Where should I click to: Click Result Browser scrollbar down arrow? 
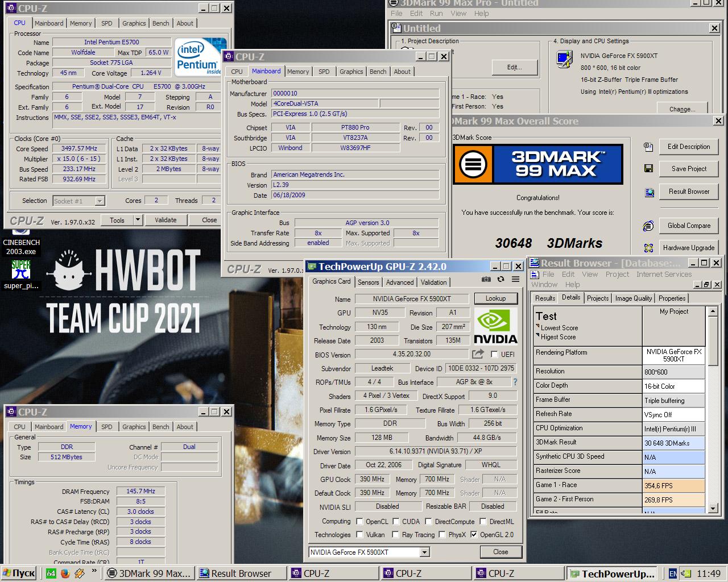[x=712, y=509]
